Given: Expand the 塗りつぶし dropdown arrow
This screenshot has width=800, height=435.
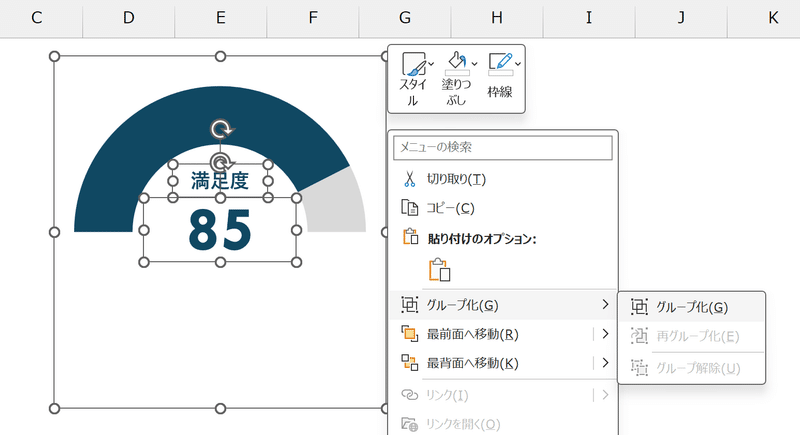Looking at the screenshot, I should pos(474,64).
